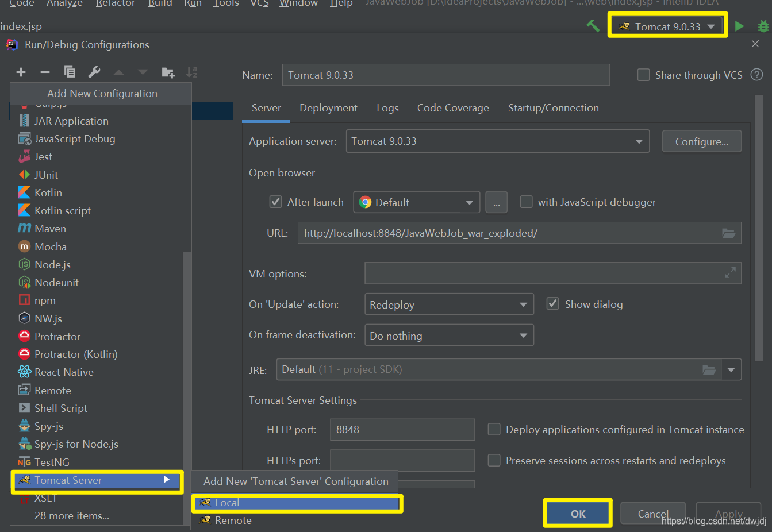Click the green Run play icon
Screen dimensions: 772x532
[740, 26]
